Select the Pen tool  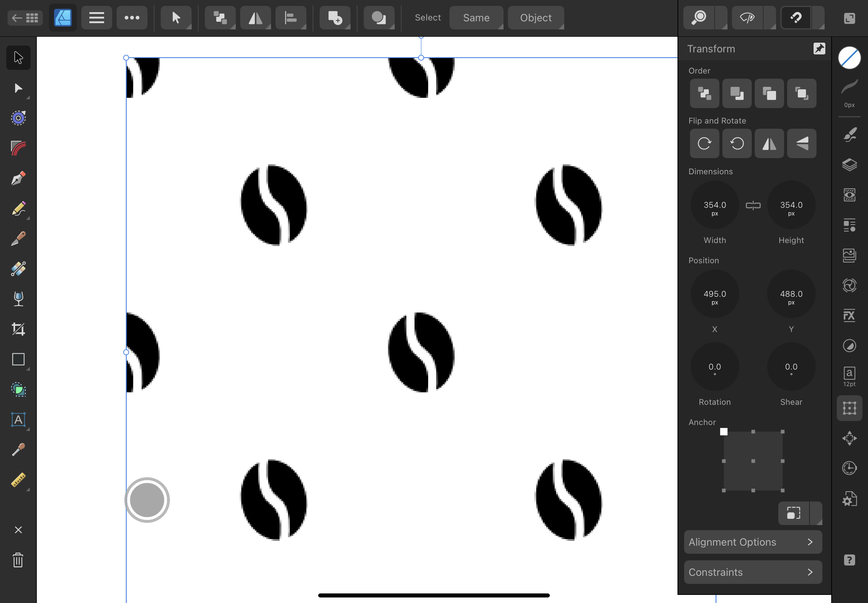pyautogui.click(x=18, y=178)
